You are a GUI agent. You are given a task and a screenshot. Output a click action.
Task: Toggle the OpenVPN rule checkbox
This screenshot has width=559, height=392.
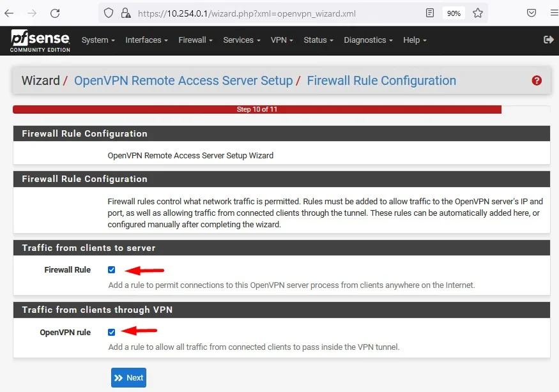(x=112, y=332)
